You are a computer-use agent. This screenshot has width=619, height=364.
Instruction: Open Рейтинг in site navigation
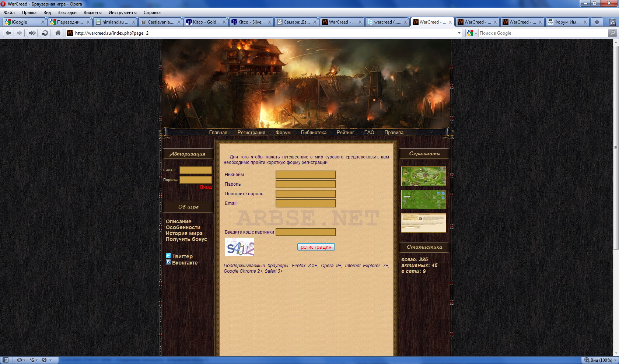345,132
